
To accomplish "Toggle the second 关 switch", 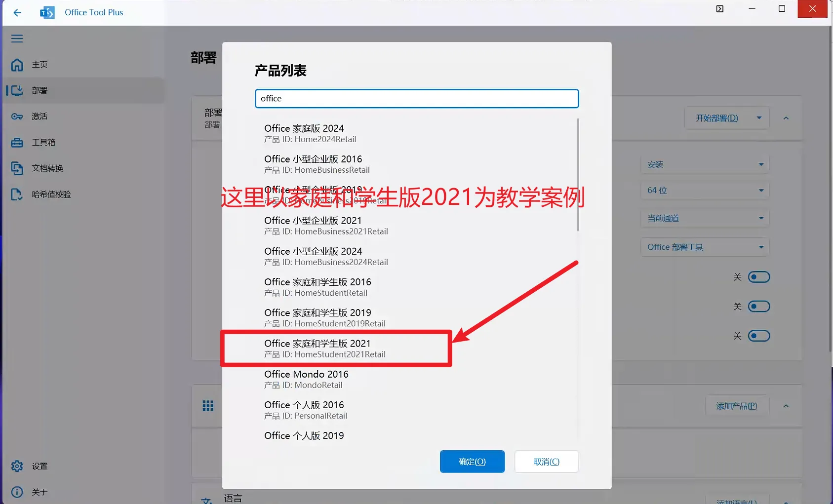I will point(759,307).
